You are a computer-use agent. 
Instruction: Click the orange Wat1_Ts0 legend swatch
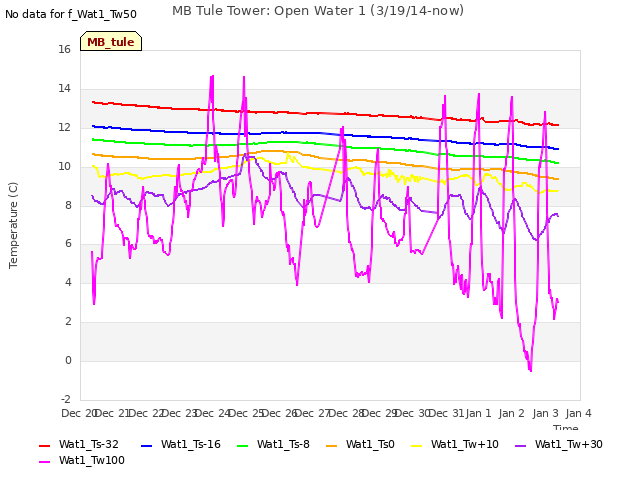tap(331, 445)
